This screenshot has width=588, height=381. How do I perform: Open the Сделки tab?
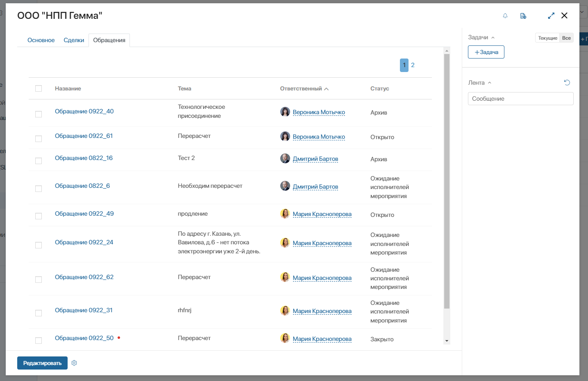click(x=74, y=40)
